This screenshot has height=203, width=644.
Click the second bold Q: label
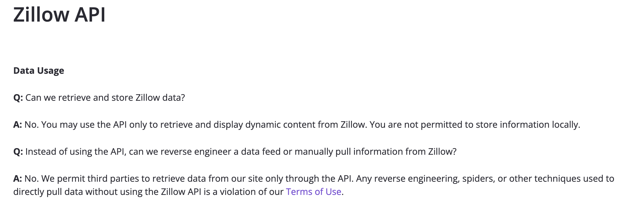coord(18,152)
